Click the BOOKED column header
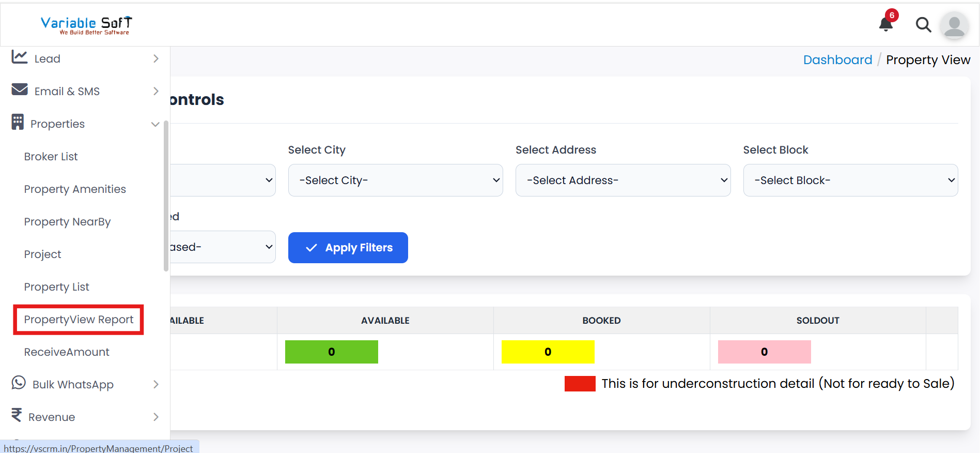Viewport: 980px width, 453px height. (601, 321)
